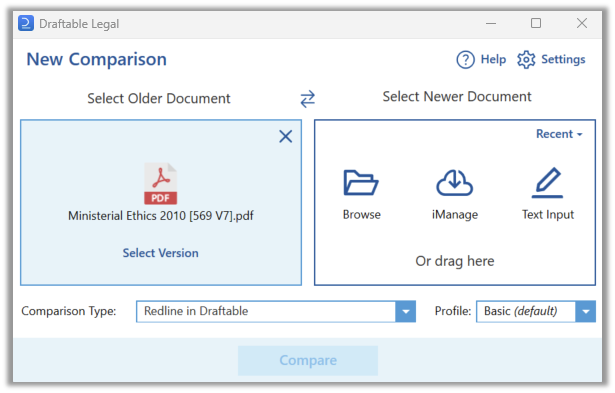Screen dimensions: 615x393
Task: Remove the Ministerial Ethics PDF with X
Action: pyautogui.click(x=286, y=136)
